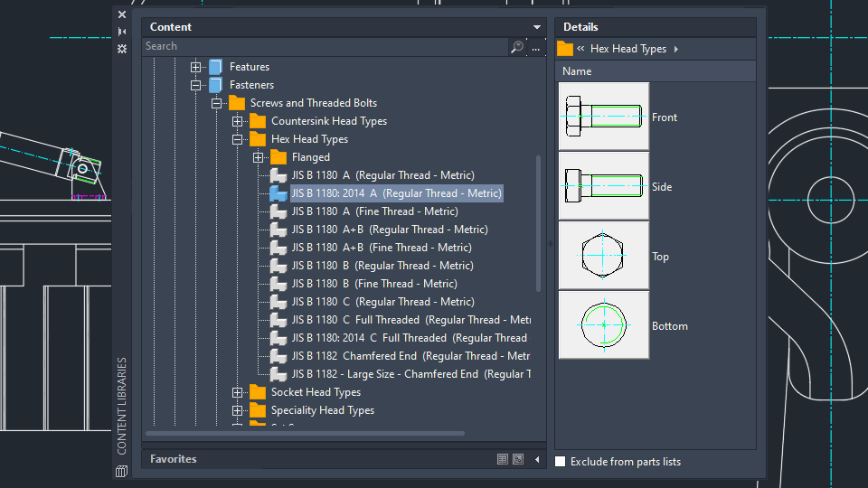Select Screws and Threaded Bolts
The image size is (868, 488).
click(314, 103)
